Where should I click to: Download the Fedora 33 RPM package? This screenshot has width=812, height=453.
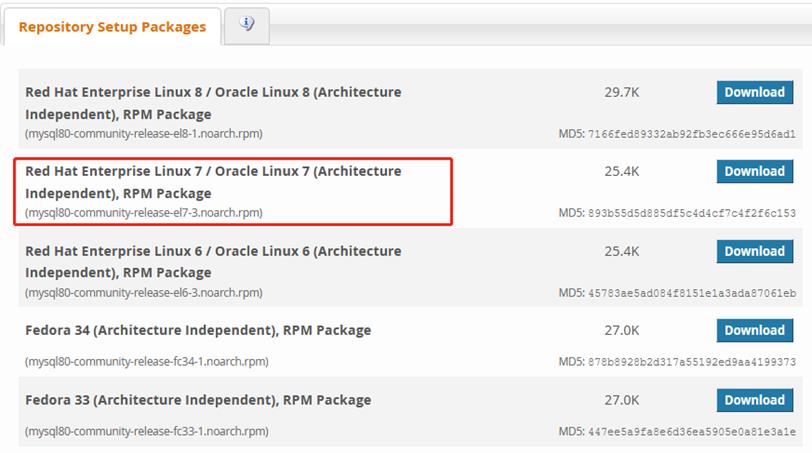pyautogui.click(x=755, y=400)
